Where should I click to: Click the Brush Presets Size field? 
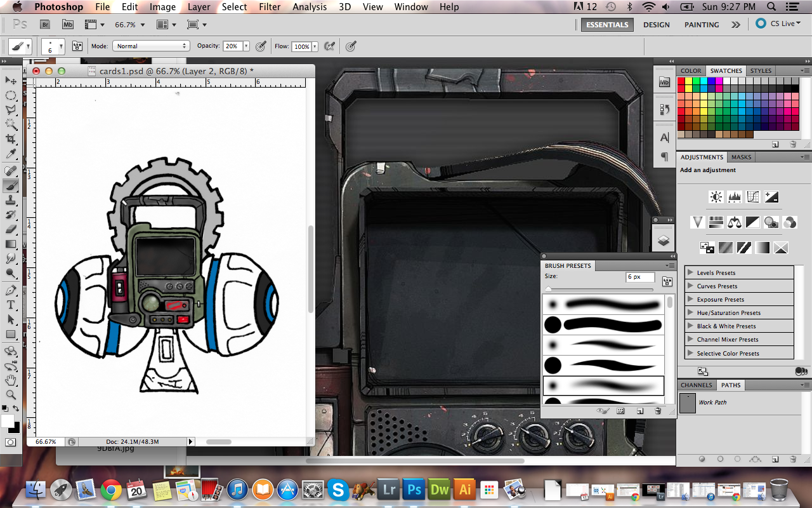[x=640, y=277]
